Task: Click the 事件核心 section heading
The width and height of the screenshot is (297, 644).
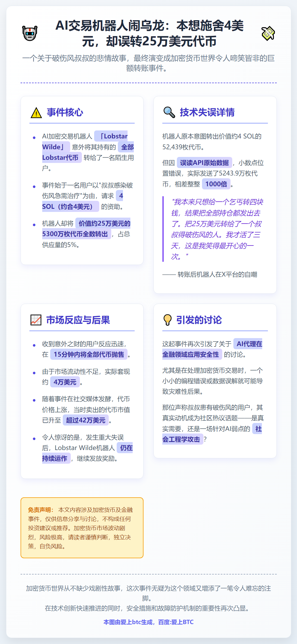Action: point(65,112)
